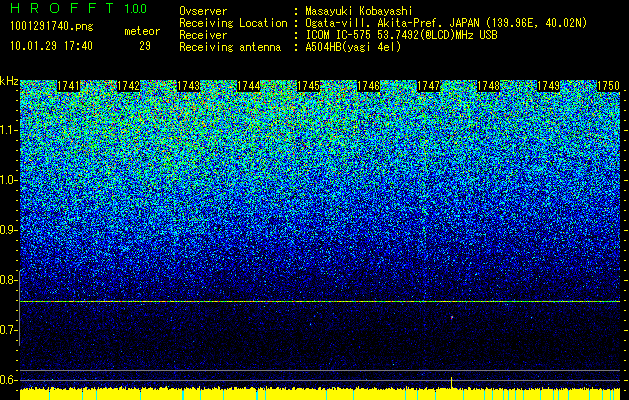The height and width of the screenshot is (400, 629).
Task: Click the 0.9 frequency axis label
Action: 8,230
